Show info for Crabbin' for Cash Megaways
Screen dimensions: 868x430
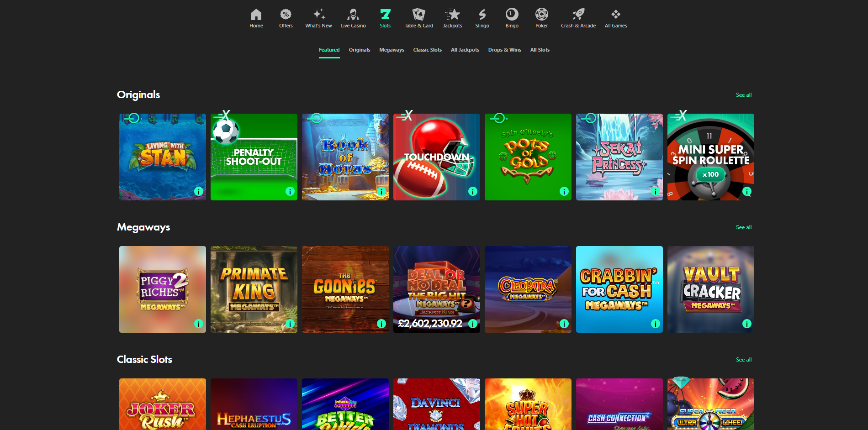click(656, 324)
